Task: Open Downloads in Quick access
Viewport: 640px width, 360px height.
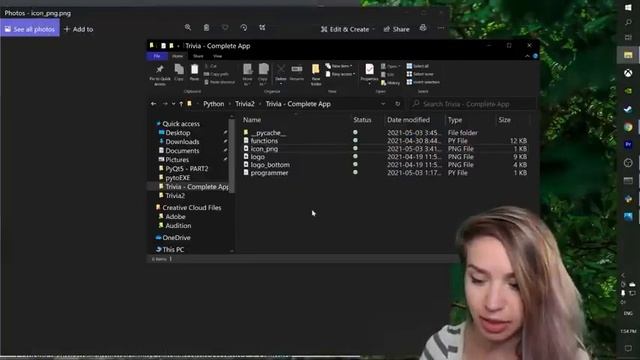Action: [182, 142]
